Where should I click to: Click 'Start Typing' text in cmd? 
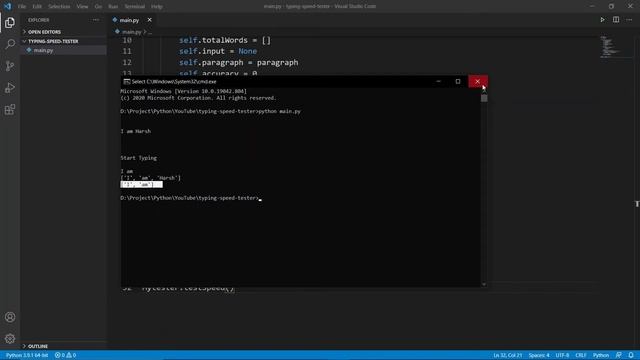click(x=138, y=158)
